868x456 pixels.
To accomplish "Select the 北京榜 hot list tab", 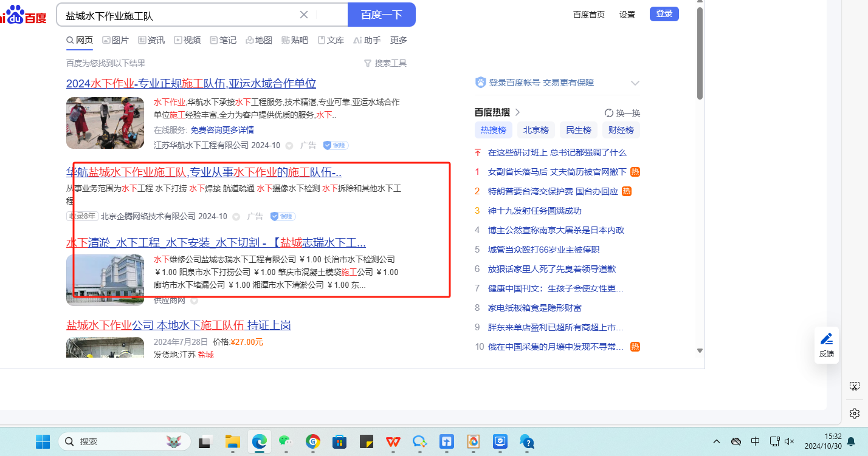I will [536, 130].
